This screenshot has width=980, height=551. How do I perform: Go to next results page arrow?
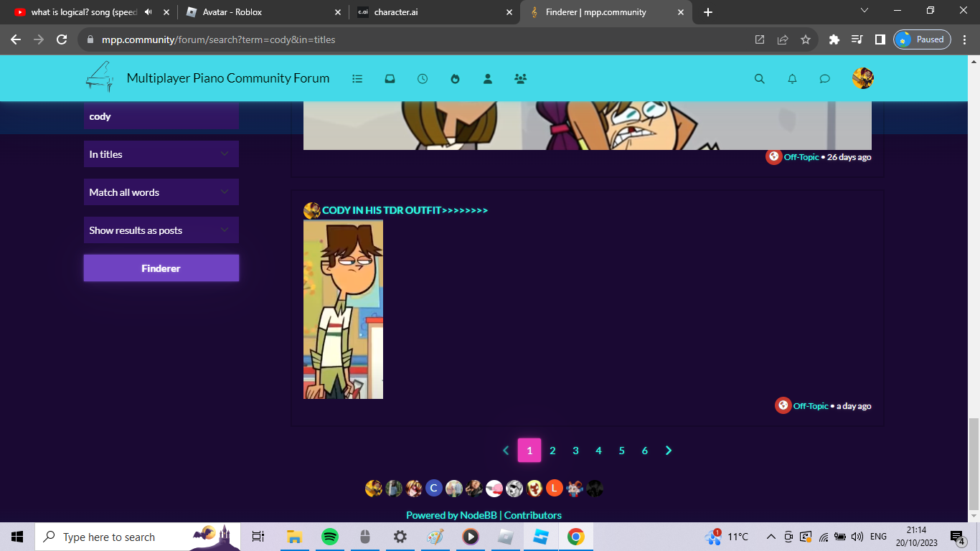pos(669,451)
